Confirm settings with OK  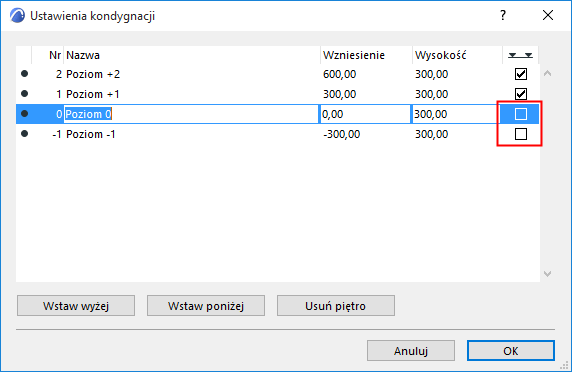pos(511,351)
